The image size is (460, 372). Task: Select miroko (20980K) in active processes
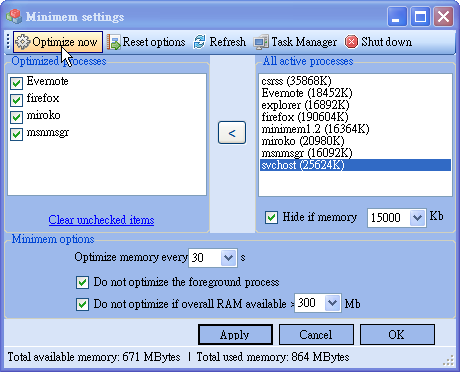[355, 141]
